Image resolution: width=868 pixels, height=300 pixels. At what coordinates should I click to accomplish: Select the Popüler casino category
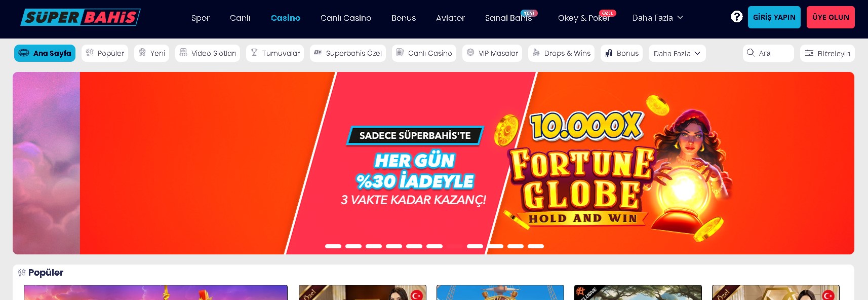(x=105, y=53)
